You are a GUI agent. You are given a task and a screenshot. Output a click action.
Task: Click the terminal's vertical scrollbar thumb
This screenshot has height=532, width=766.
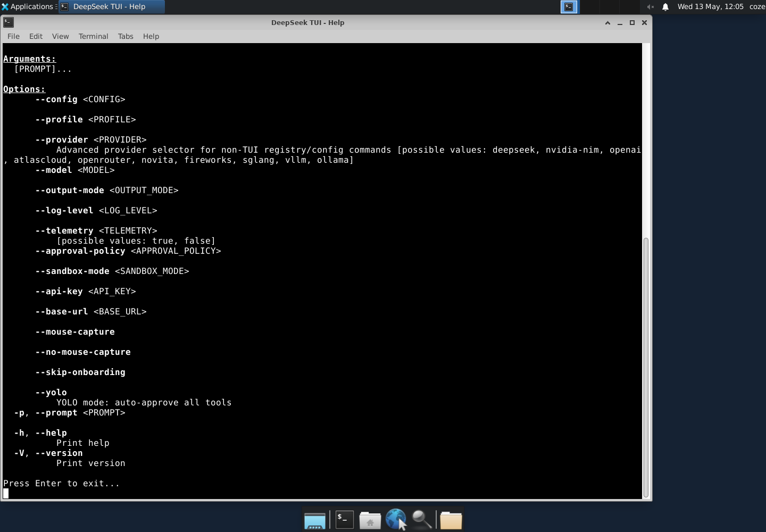[x=646, y=367]
